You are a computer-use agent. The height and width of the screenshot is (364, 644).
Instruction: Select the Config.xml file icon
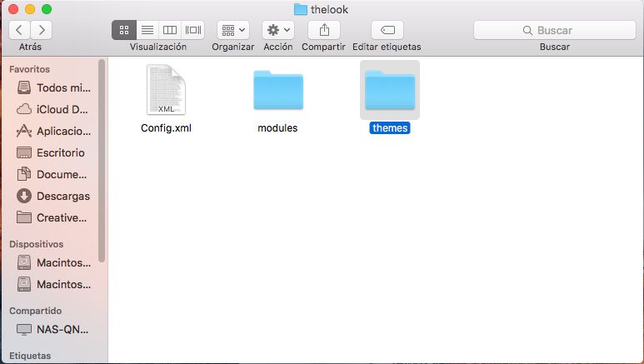click(x=166, y=90)
